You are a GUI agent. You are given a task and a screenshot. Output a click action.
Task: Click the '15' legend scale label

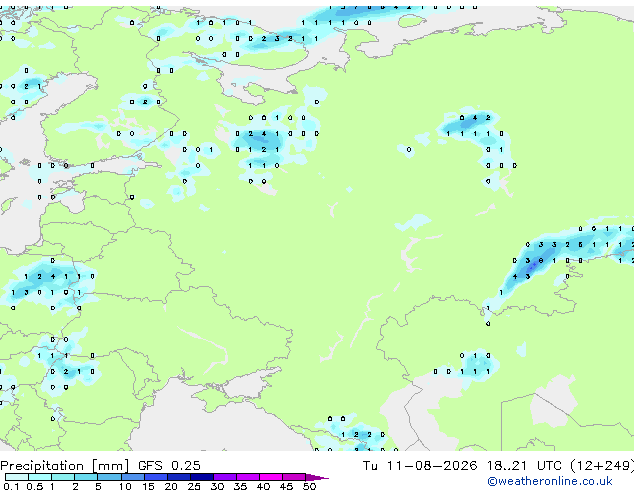[148, 486]
